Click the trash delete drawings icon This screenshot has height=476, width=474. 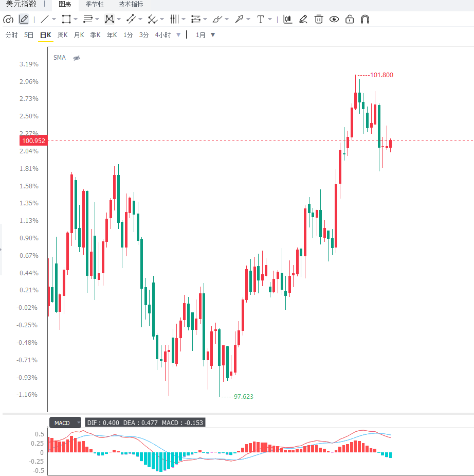(x=318, y=20)
